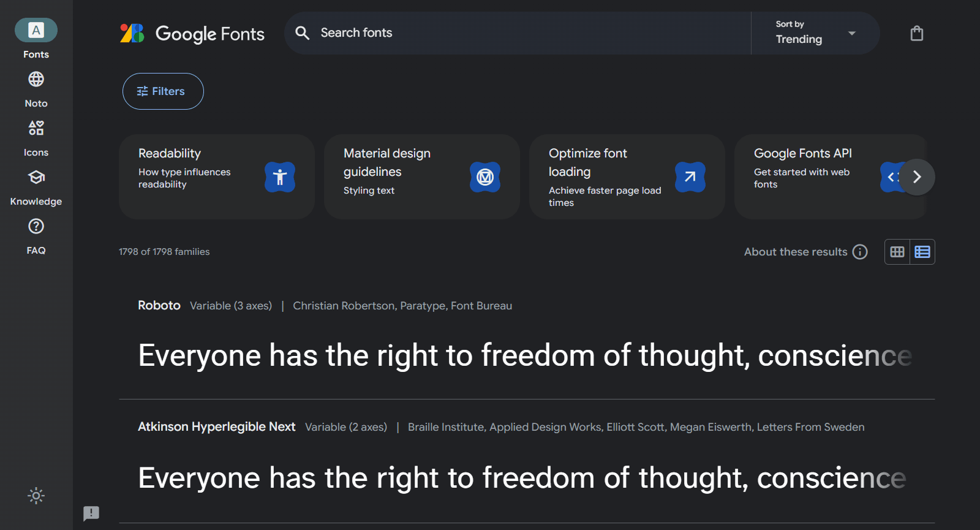Click the Material design guidelines card icon

(x=484, y=177)
